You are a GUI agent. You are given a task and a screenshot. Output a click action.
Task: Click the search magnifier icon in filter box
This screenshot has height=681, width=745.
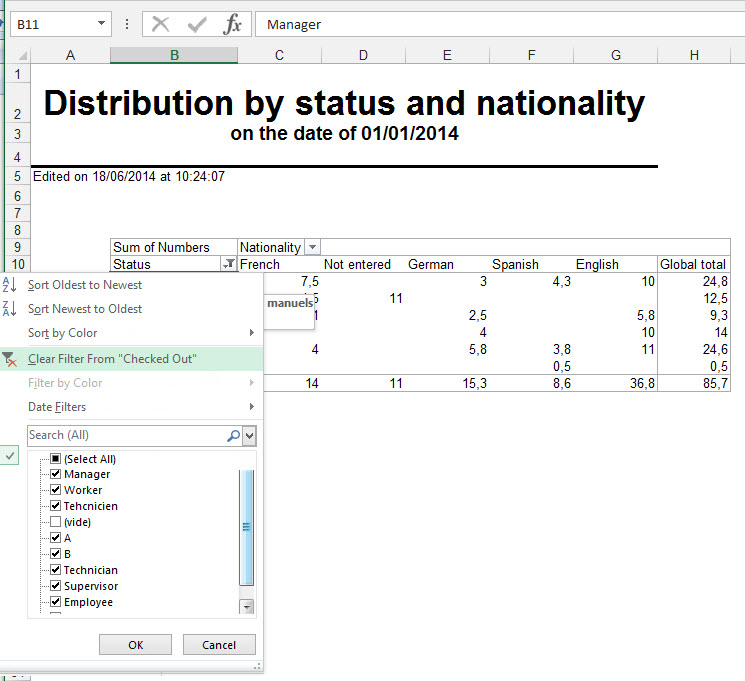click(x=233, y=436)
